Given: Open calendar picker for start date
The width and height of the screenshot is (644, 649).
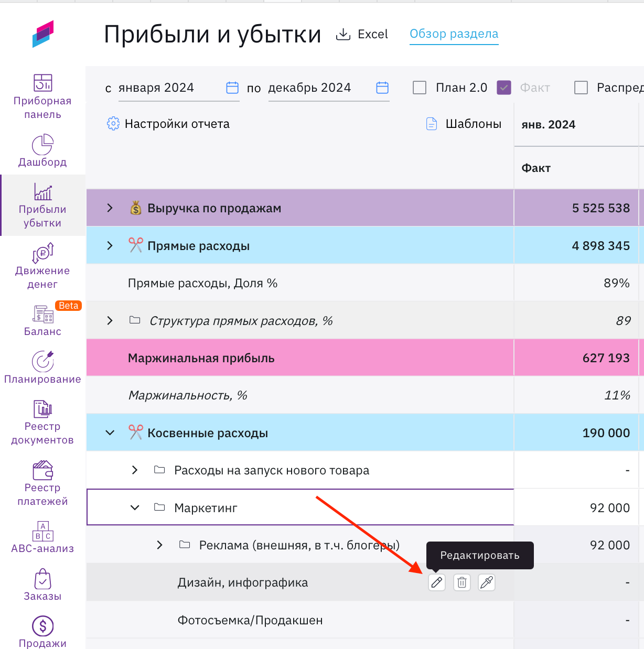Looking at the screenshot, I should point(232,88).
